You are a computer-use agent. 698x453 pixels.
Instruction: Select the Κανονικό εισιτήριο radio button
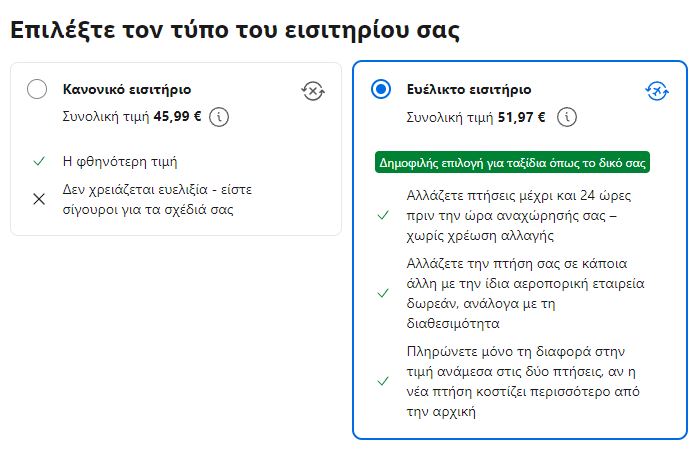point(37,89)
